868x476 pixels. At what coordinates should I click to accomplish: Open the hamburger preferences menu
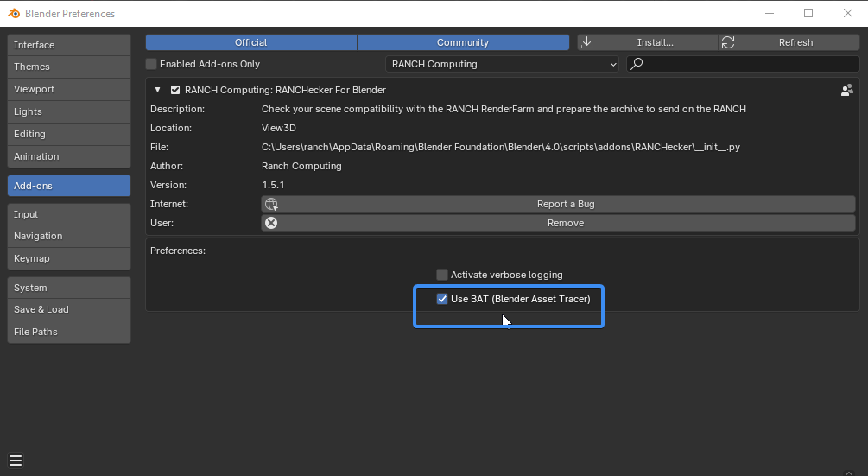[x=16, y=460]
